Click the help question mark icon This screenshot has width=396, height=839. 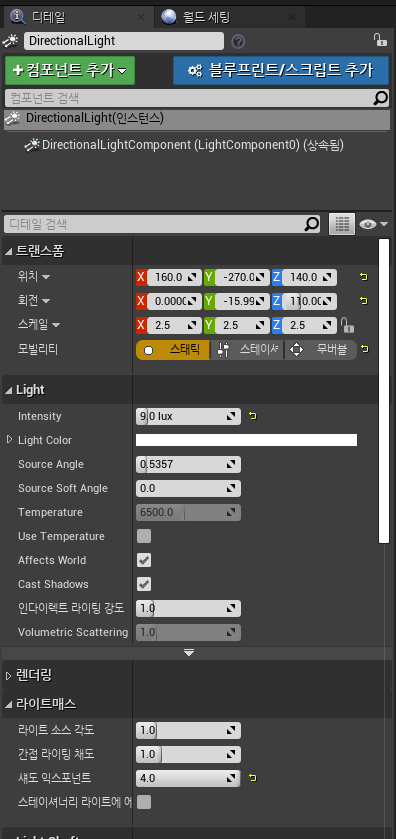tap(238, 42)
